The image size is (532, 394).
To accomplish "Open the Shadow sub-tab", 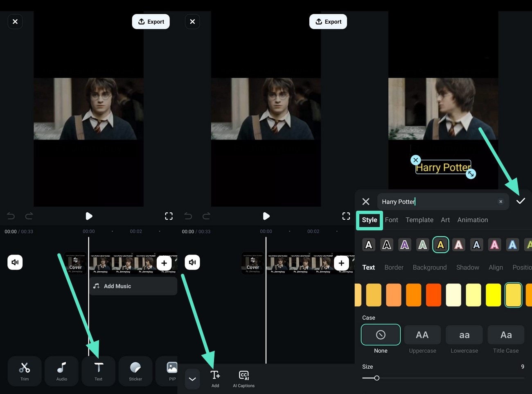I will [x=468, y=267].
